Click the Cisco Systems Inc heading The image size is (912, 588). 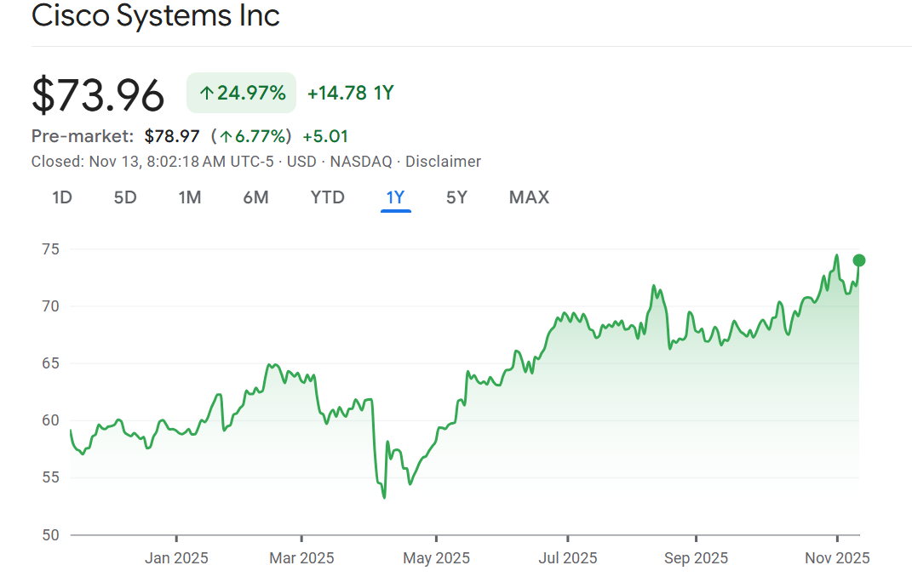pyautogui.click(x=156, y=15)
